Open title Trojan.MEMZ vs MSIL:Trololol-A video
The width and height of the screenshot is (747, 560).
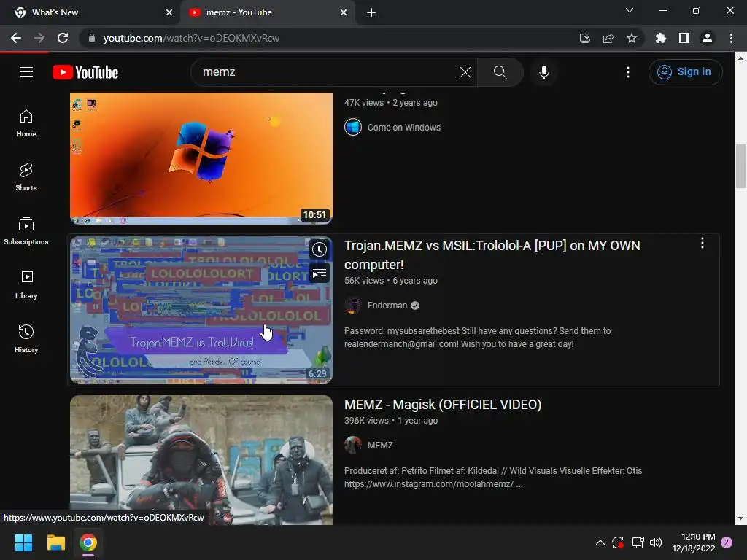[492, 254]
